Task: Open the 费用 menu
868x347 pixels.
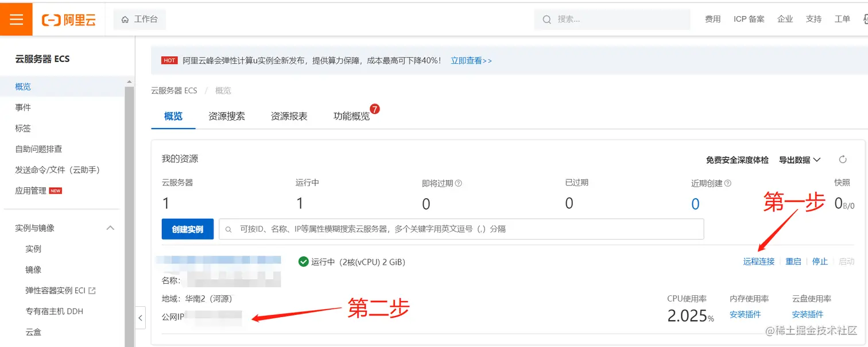Action: tap(712, 20)
